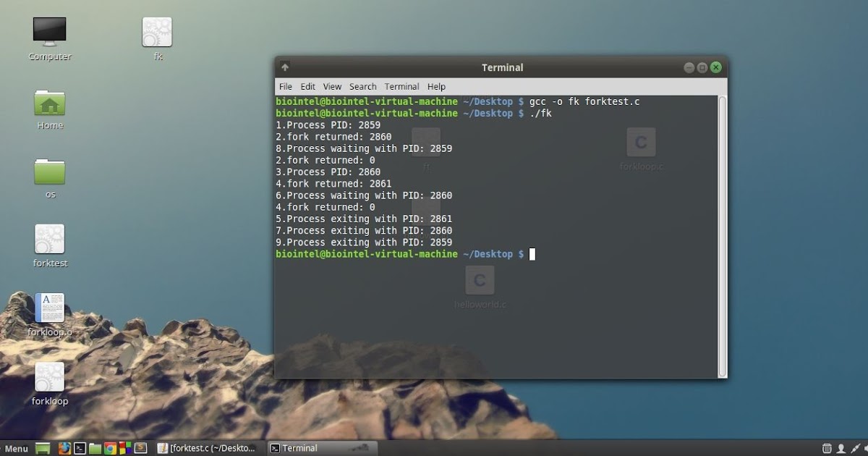Viewport: 868px width, 456px height.
Task: Click the Menu button on the taskbar
Action: [16, 448]
